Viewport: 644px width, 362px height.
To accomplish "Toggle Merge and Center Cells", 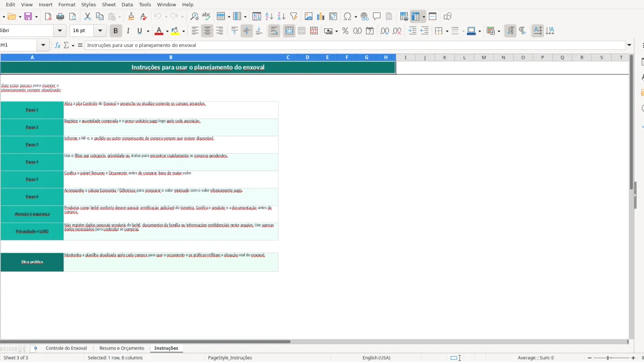I will (x=289, y=31).
